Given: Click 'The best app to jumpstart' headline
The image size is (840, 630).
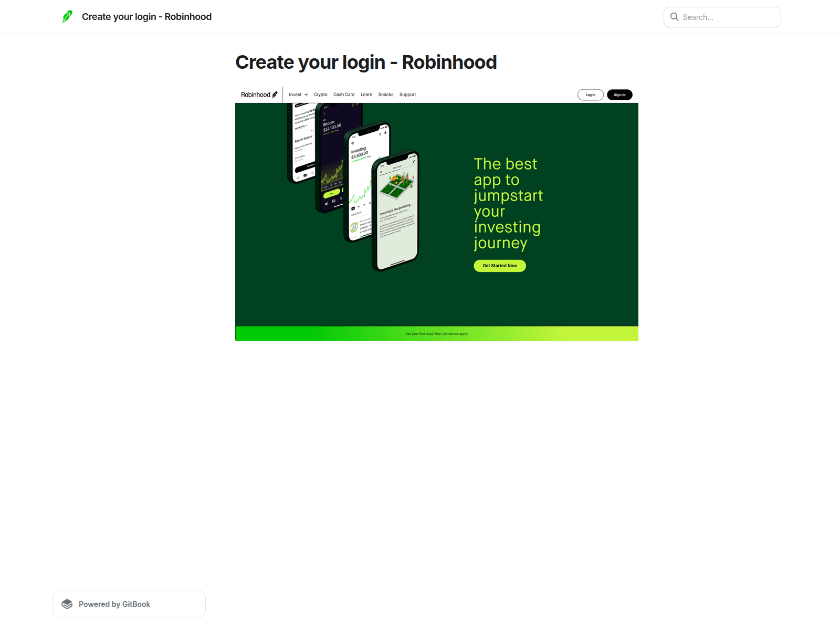Looking at the screenshot, I should (x=508, y=203).
